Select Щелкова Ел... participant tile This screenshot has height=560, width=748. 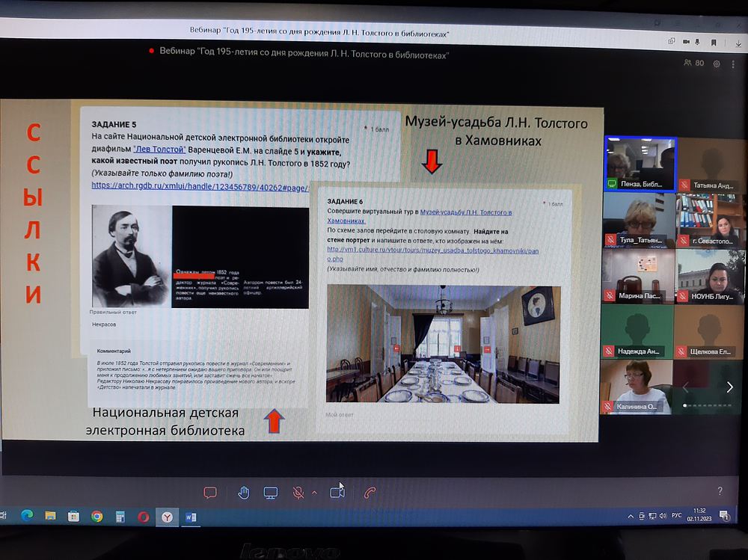coord(709,332)
